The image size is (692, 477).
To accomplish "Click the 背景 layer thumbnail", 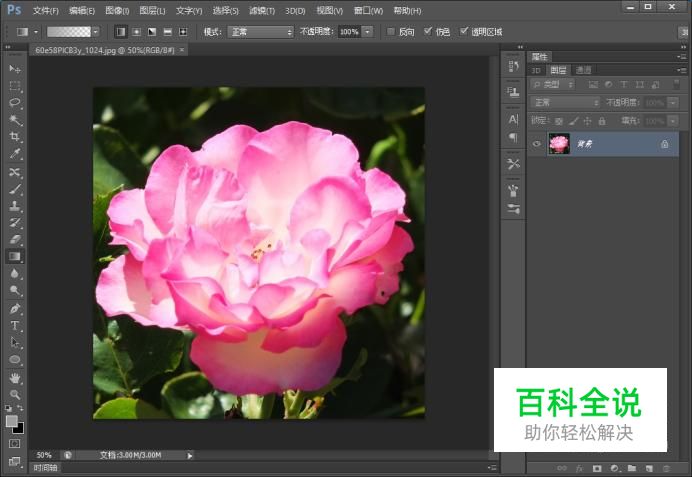I will (x=559, y=144).
